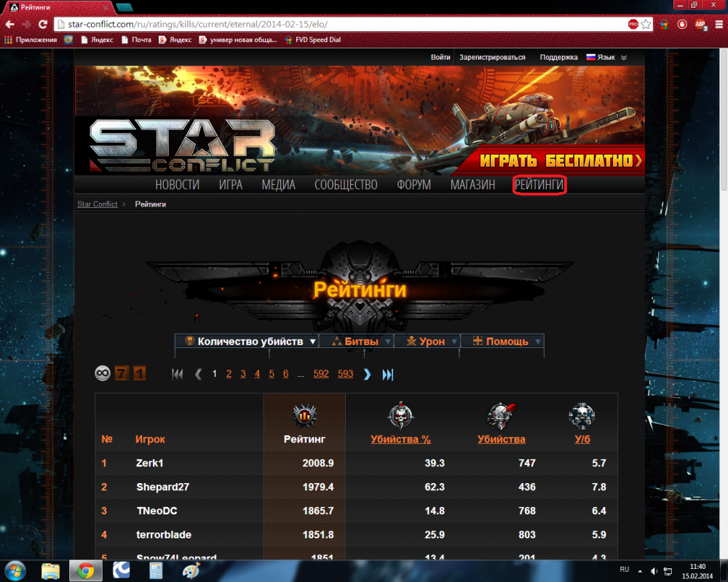
Task: Switch ratings to the 1-day period
Action: coord(139,373)
